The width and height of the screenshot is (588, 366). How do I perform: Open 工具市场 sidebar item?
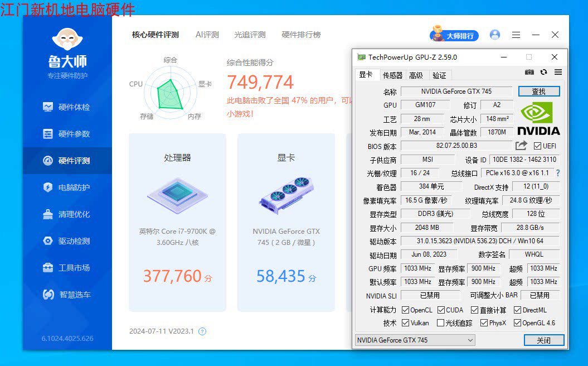click(x=67, y=268)
